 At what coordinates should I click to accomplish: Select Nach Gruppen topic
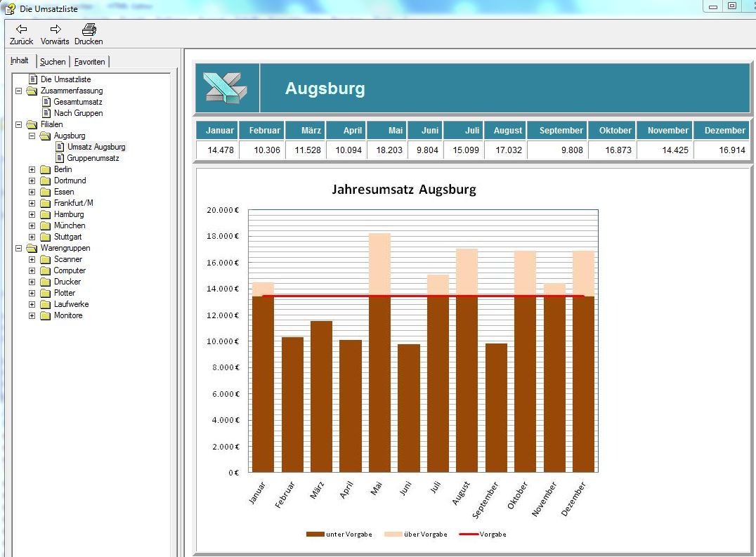78,113
